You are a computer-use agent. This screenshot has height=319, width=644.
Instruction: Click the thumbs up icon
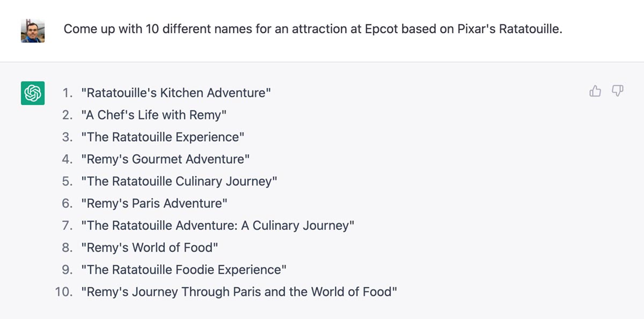[595, 92]
